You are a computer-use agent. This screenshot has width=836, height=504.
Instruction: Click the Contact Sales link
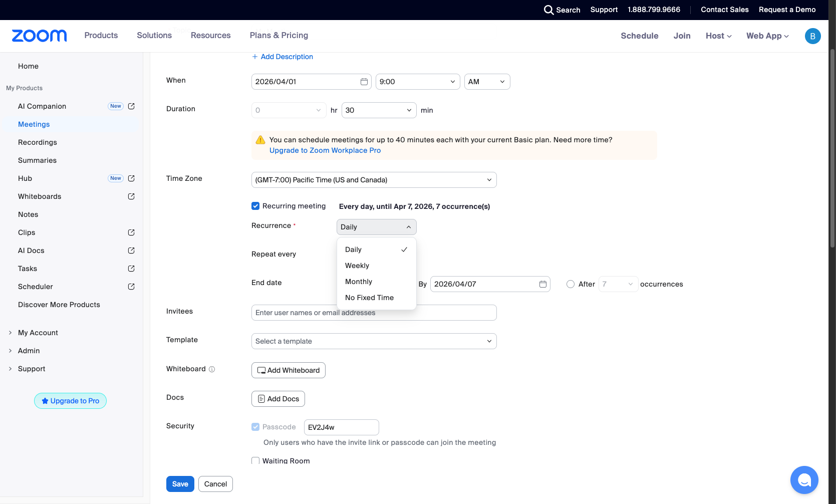coord(725,10)
